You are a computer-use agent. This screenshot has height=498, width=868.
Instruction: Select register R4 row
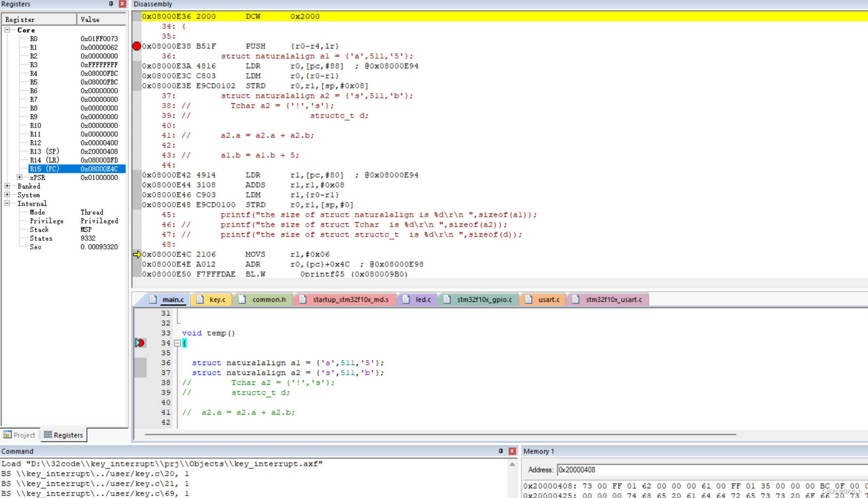(64, 73)
